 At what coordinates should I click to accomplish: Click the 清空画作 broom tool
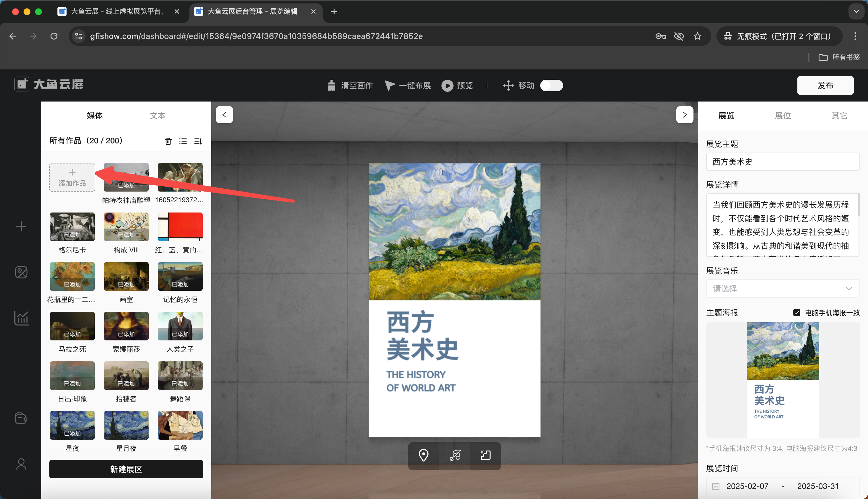tap(350, 85)
